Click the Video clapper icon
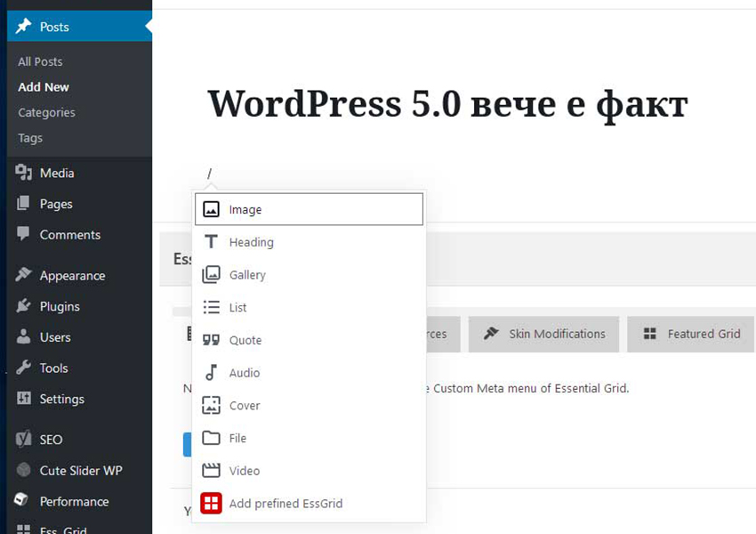Viewport: 756px width, 534px height. click(211, 470)
